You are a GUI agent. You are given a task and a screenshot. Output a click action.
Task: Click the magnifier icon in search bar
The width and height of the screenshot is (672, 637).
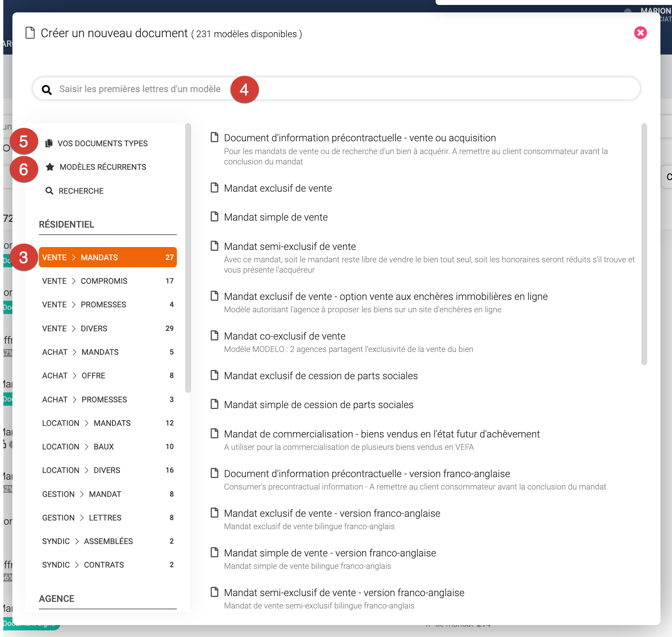[x=47, y=90]
